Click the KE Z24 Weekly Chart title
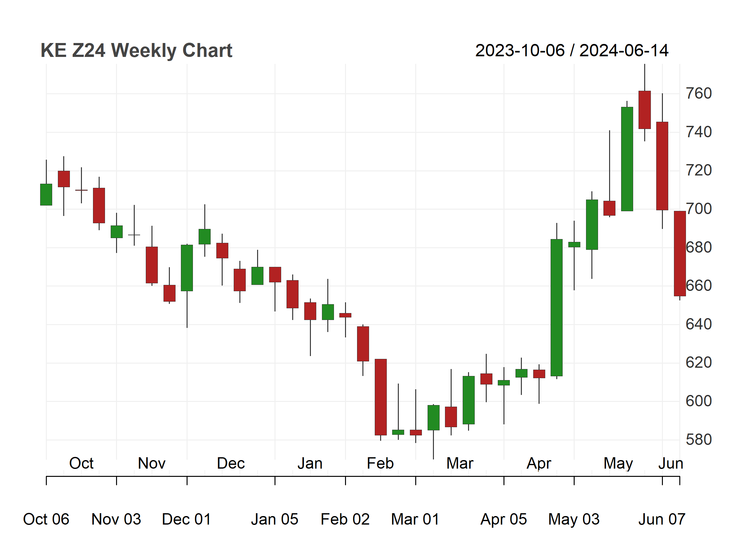The image size is (747, 560). pos(136,51)
